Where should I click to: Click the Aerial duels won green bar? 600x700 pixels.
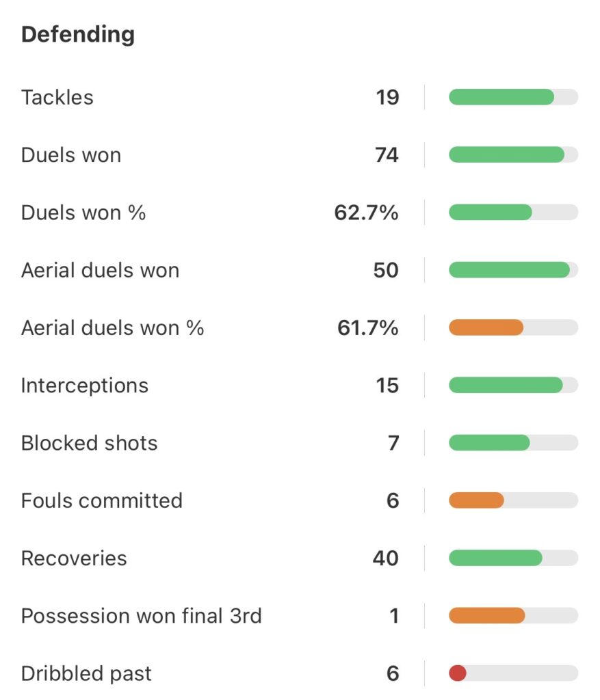click(x=509, y=270)
